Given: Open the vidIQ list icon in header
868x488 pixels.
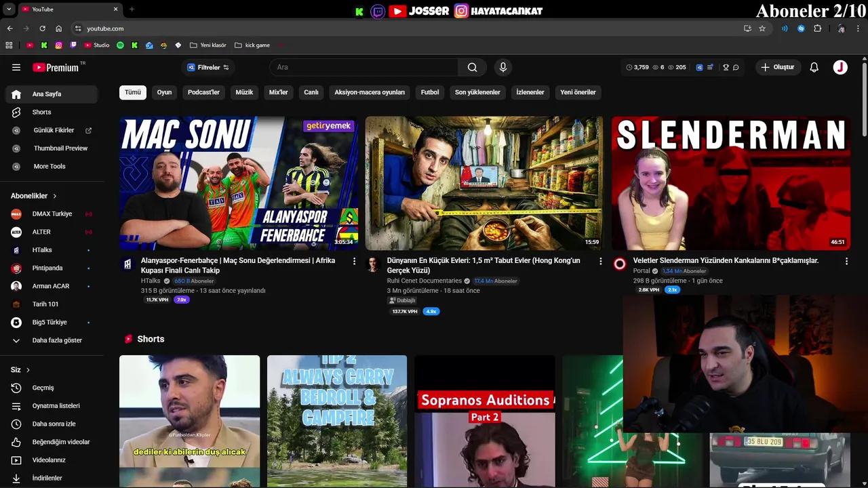Looking at the screenshot, I should point(710,67).
